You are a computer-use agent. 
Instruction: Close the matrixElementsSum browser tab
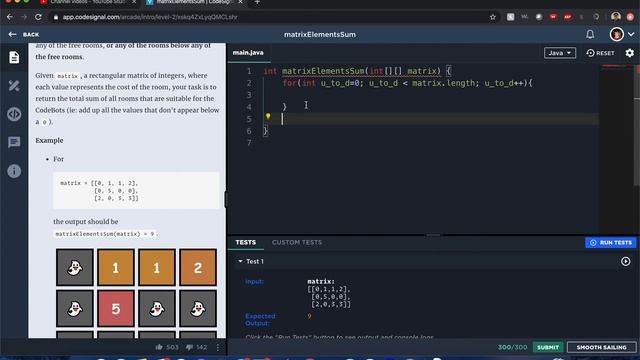click(240, 2)
